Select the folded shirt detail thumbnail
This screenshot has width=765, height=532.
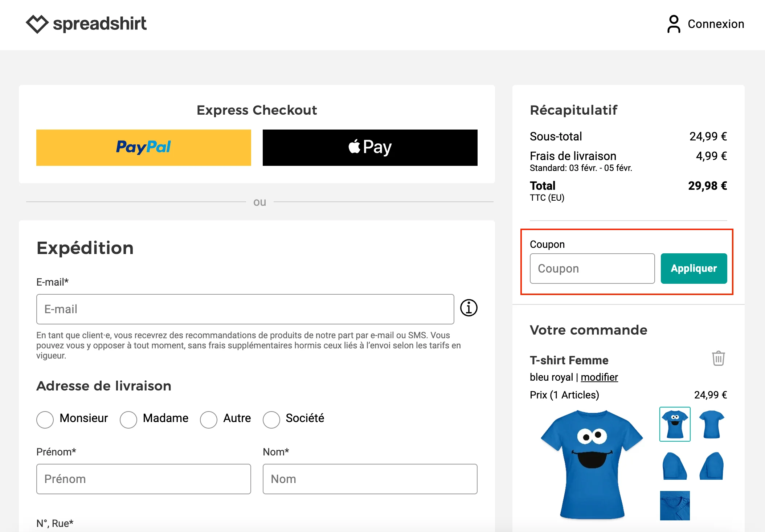[x=674, y=506]
